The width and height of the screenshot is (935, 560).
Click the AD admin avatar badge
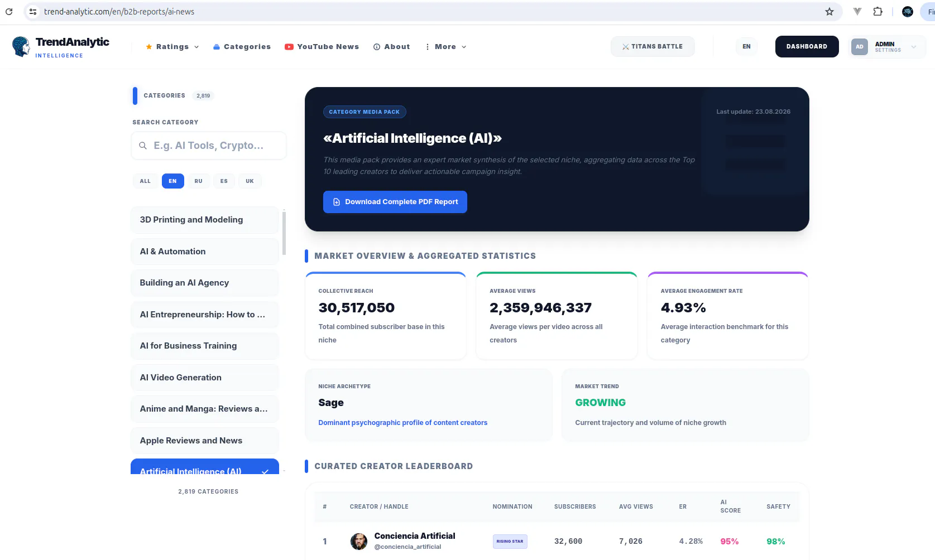coord(860,47)
